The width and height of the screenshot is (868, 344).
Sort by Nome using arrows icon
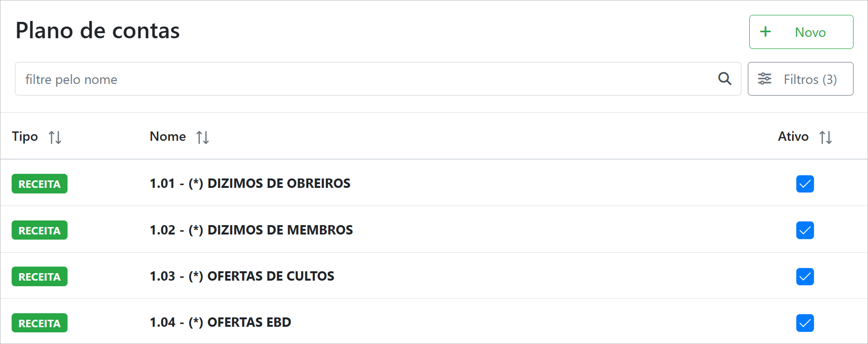coord(203,137)
